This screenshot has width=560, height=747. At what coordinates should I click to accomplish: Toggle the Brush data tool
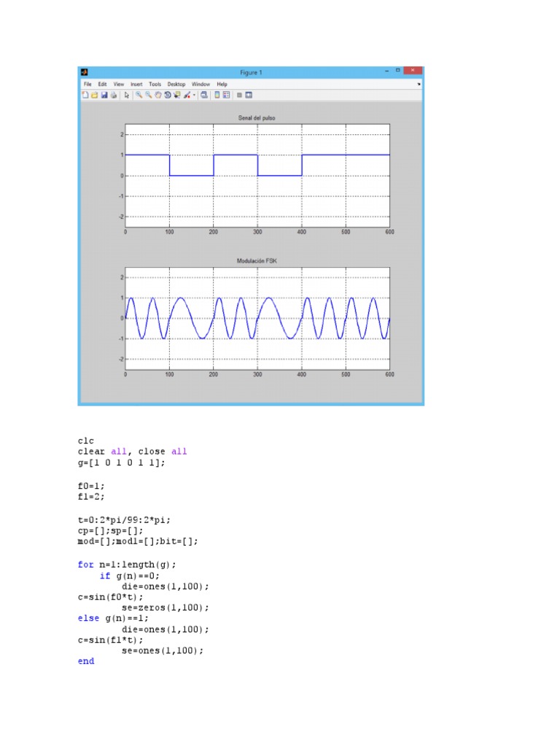[x=187, y=95]
